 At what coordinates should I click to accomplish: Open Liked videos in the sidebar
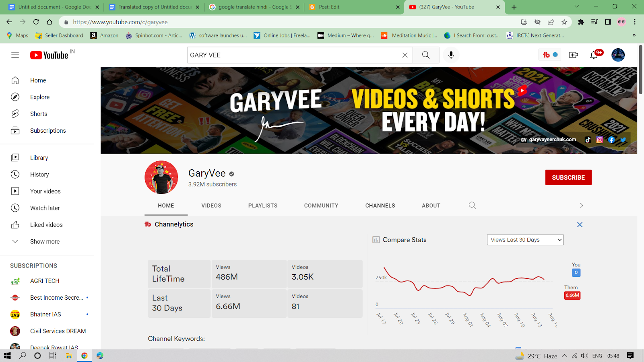tap(47, 225)
